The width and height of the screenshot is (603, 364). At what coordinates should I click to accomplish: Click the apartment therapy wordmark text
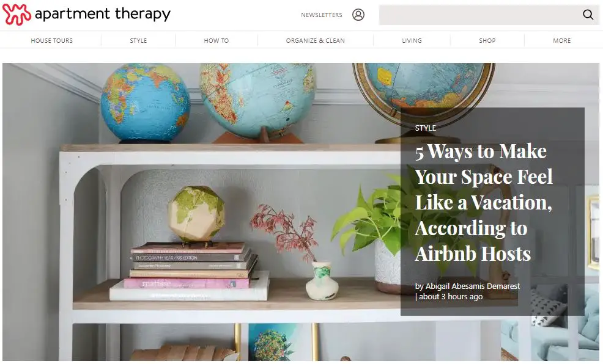(x=103, y=14)
